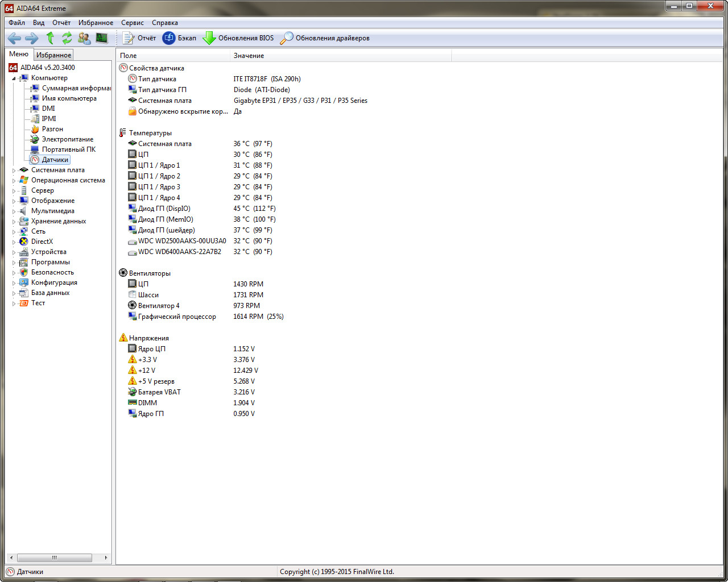Expand the Отображение tree node
The height and width of the screenshot is (582, 728).
point(14,201)
